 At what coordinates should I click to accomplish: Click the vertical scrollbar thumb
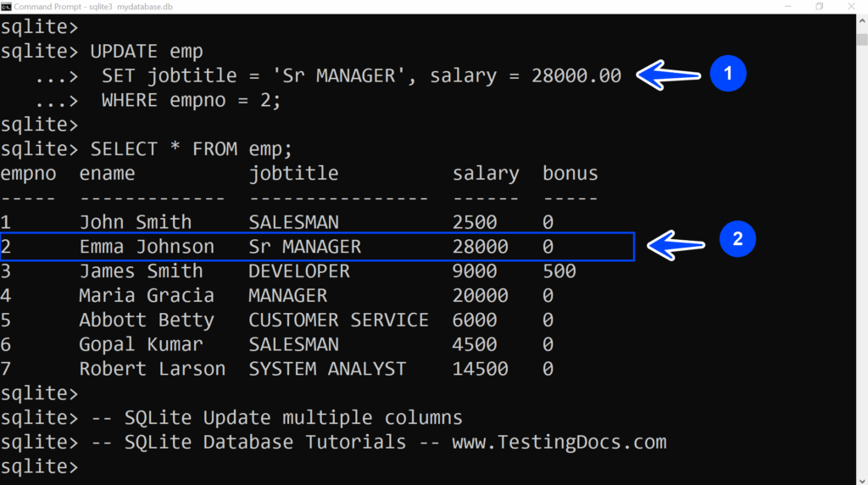point(862,39)
